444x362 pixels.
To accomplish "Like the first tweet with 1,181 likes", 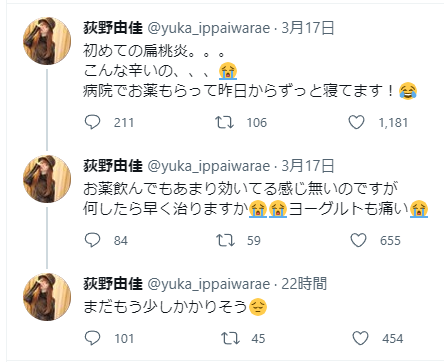I will (356, 122).
